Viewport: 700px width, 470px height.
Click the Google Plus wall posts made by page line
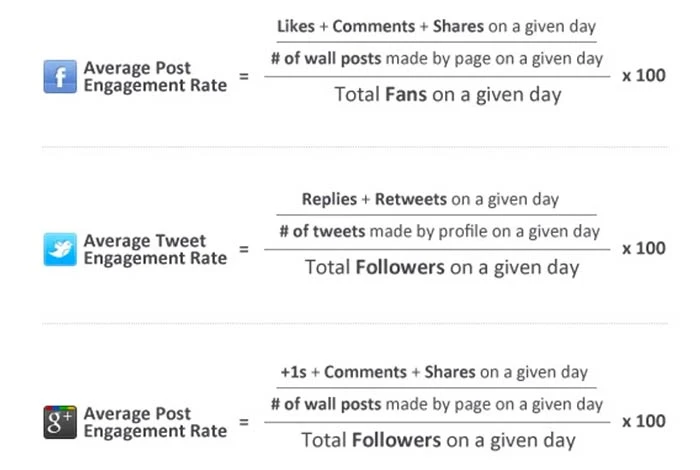[436, 404]
